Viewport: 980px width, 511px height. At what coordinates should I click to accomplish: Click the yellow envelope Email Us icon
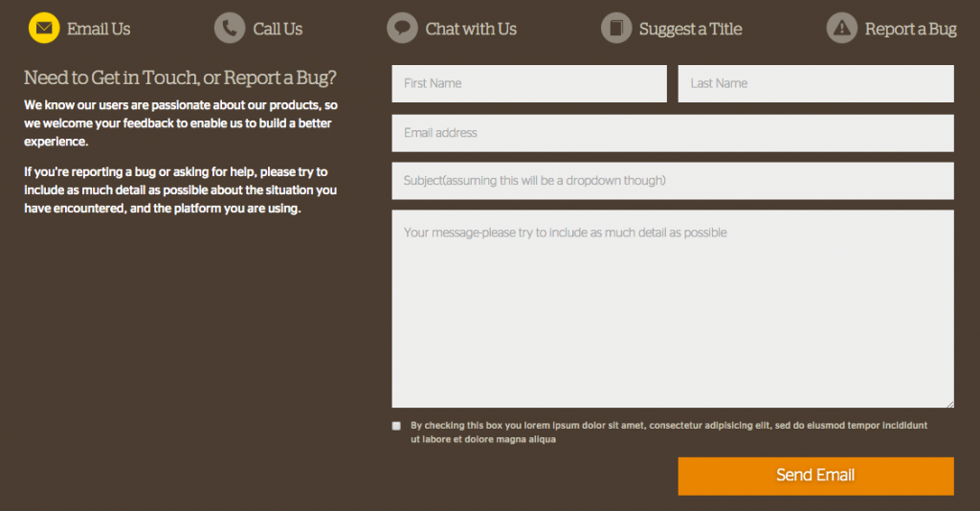tap(44, 28)
